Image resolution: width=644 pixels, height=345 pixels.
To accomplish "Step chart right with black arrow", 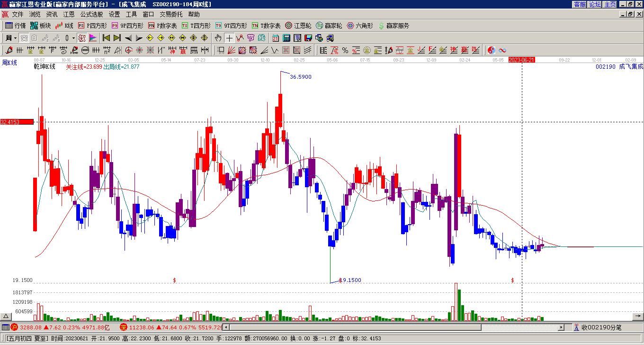I will coord(139,38).
